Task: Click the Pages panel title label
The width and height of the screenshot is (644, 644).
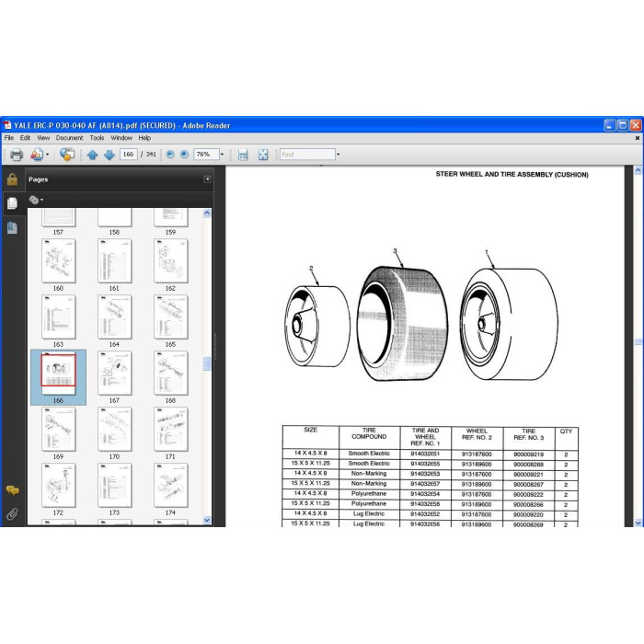Action: pyautogui.click(x=39, y=179)
